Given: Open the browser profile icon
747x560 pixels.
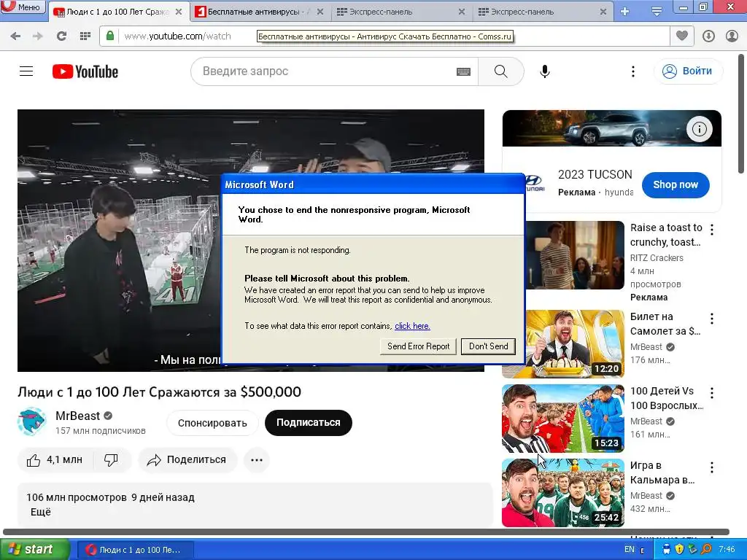Looking at the screenshot, I should click(732, 36).
